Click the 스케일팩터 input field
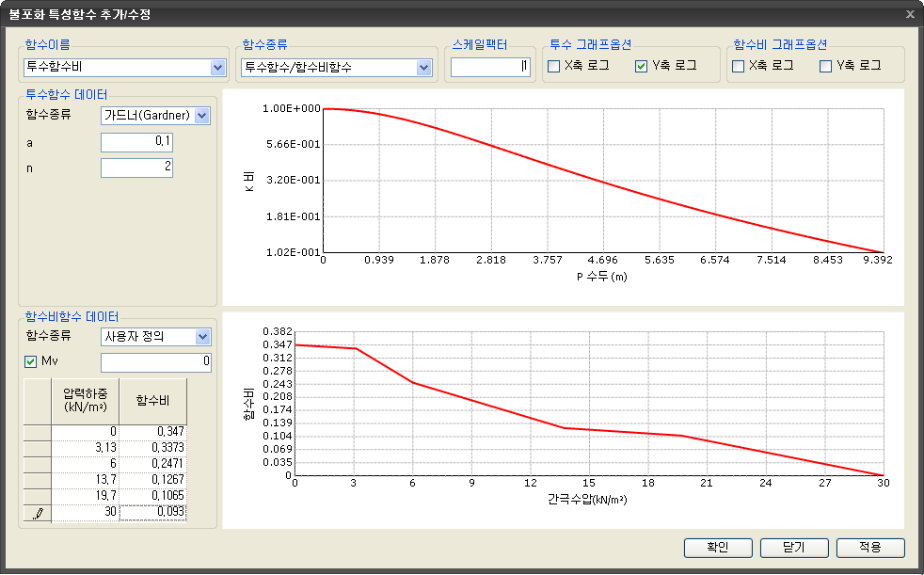The width and height of the screenshot is (924, 575). [490, 67]
